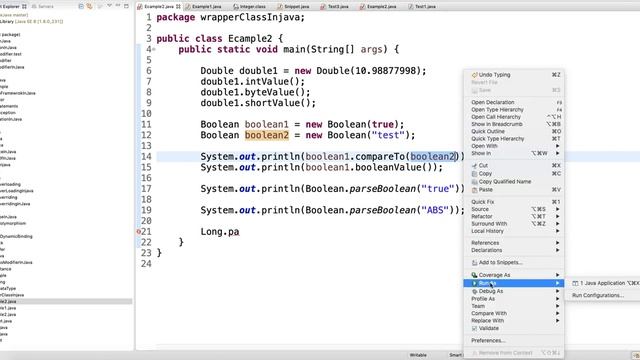The height and width of the screenshot is (360, 640).
Task: Select 'DynamicBinding' item in explorer tree
Action: click(x=16, y=236)
